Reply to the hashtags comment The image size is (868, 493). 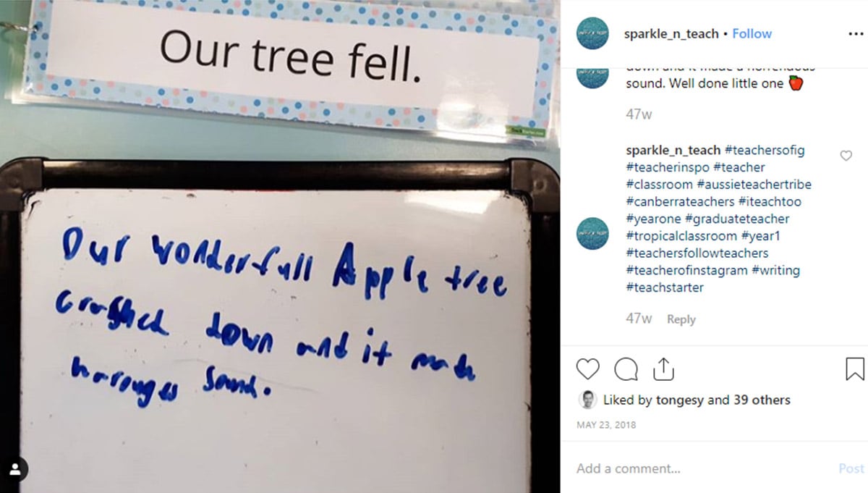(x=681, y=319)
